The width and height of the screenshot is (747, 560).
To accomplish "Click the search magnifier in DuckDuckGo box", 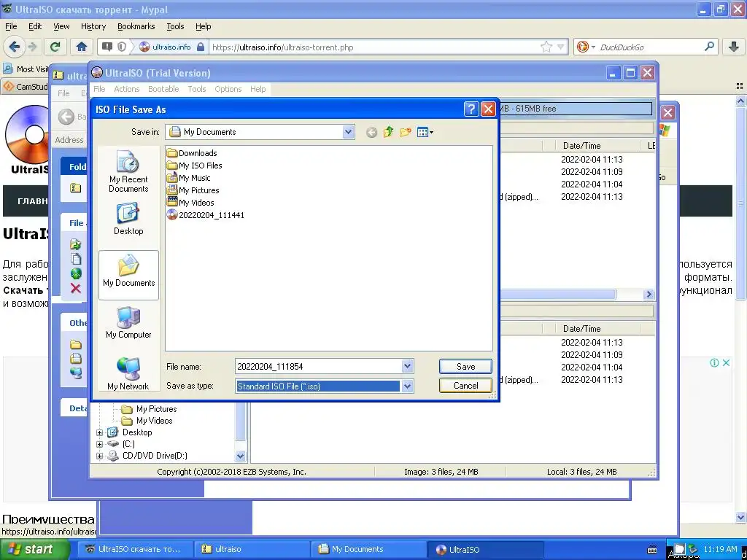I will click(x=709, y=47).
